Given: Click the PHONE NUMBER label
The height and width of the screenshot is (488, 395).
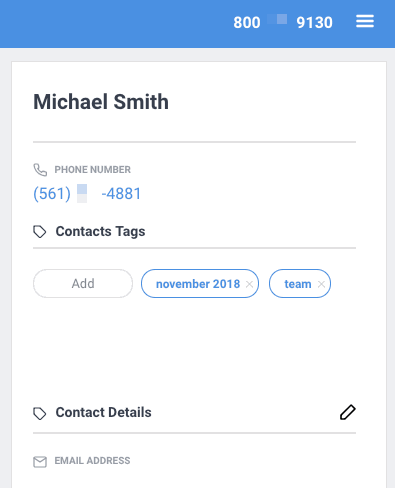Looking at the screenshot, I should point(93,170).
